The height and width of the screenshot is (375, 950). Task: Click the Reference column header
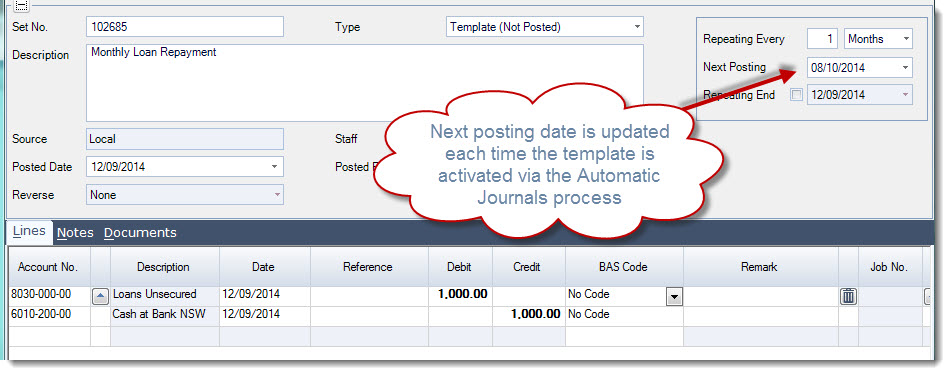[369, 267]
